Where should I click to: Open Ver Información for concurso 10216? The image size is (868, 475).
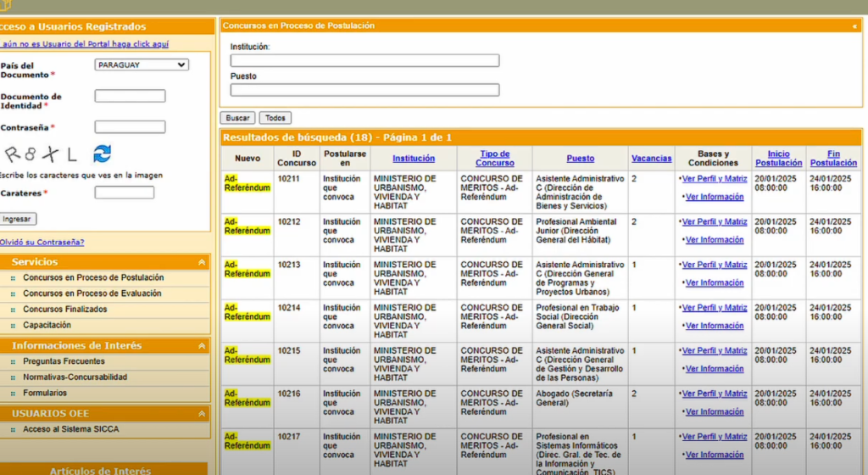point(715,412)
